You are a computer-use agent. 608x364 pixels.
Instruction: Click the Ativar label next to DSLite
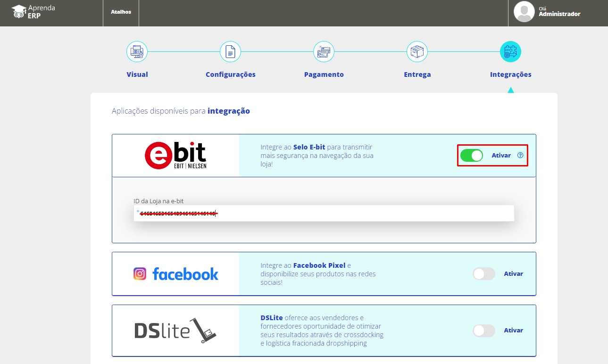513,331
